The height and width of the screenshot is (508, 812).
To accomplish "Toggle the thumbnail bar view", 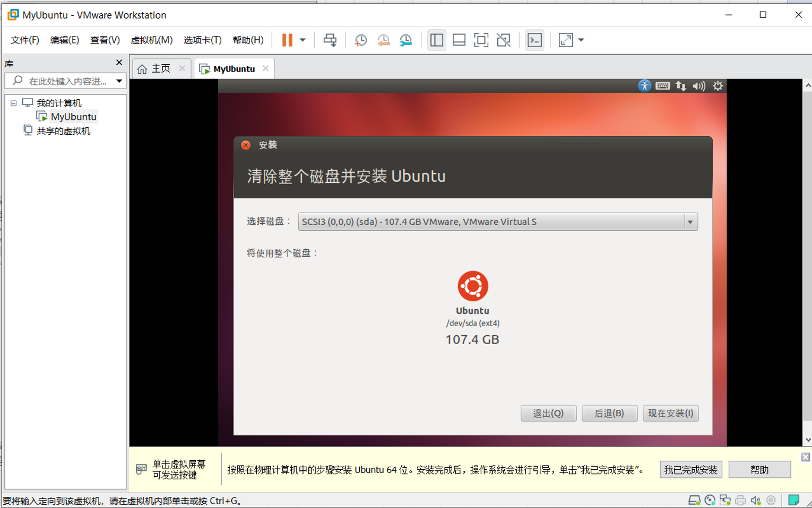I will point(459,40).
